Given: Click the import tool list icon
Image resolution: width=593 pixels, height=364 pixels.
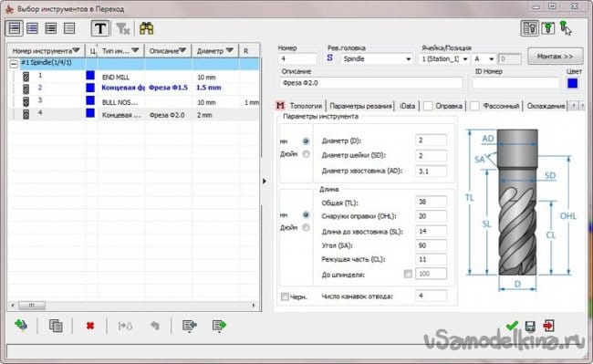Looking at the screenshot, I should point(189,326).
